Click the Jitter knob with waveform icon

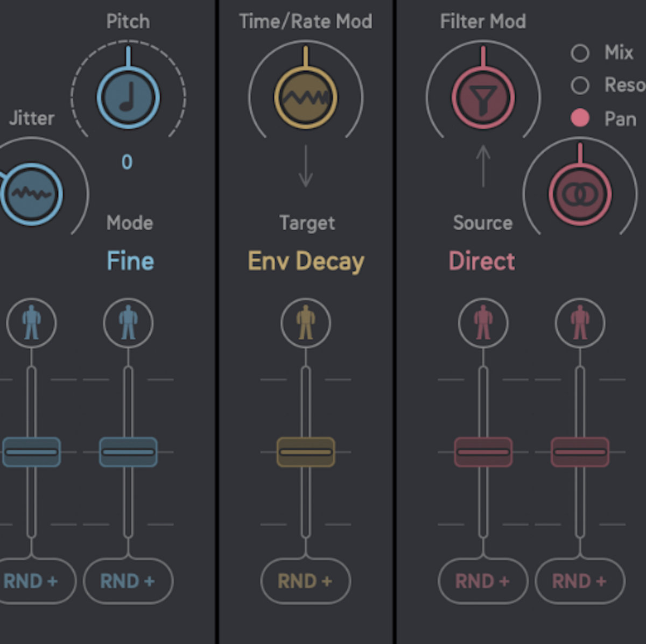point(32,194)
